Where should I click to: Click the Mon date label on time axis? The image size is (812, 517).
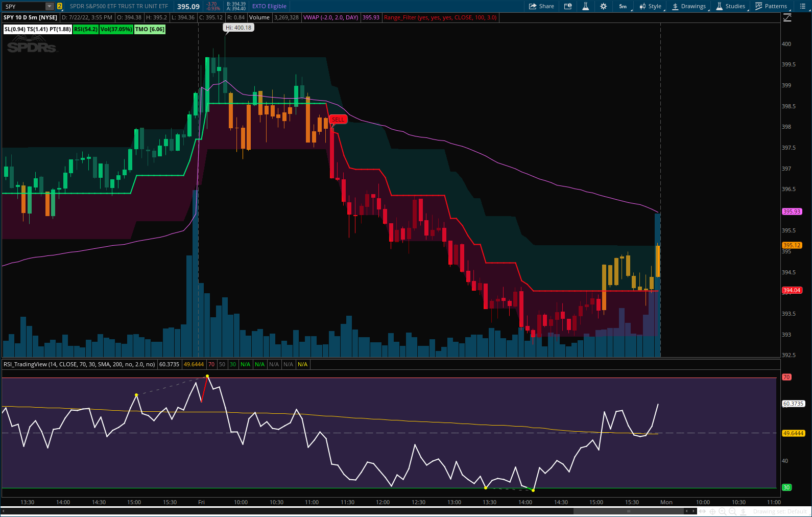tap(666, 502)
